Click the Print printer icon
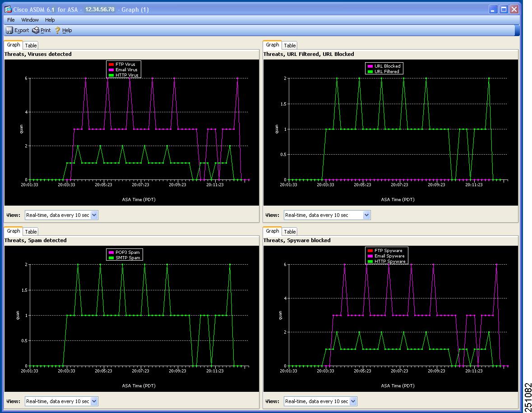 pyautogui.click(x=36, y=30)
